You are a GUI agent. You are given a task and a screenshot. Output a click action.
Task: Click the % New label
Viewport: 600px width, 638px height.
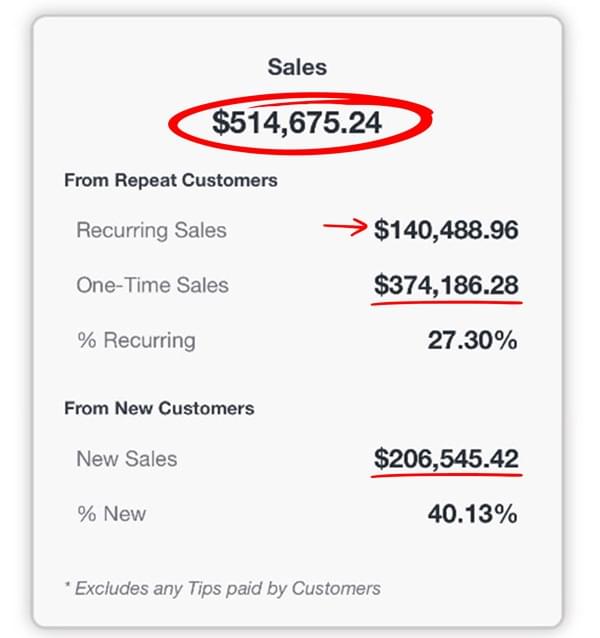pyautogui.click(x=110, y=514)
